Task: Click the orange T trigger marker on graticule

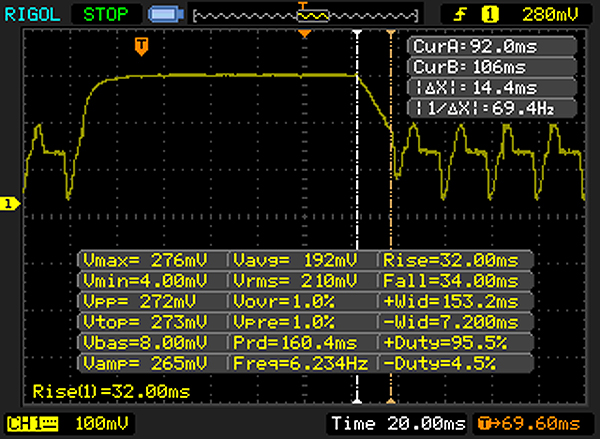Action: tap(142, 46)
